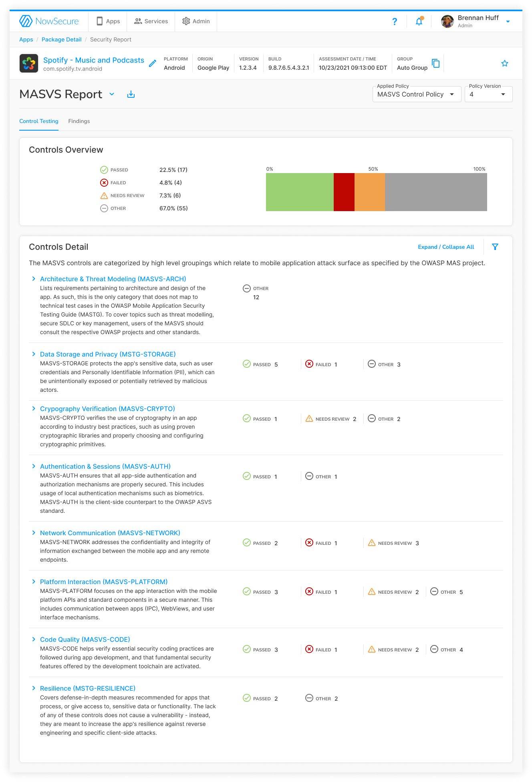532x782 pixels.
Task: Click Failed icon in Data Storage row
Action: (x=309, y=364)
